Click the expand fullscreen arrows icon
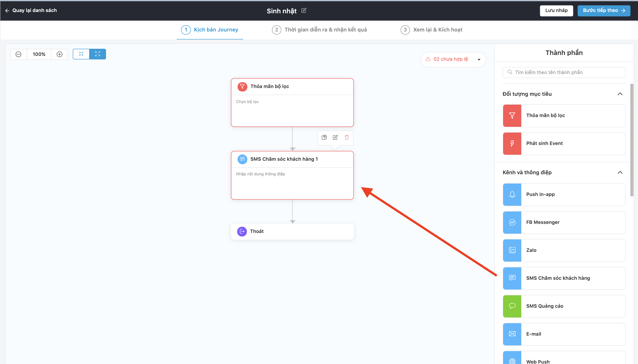Image resolution: width=638 pixels, height=364 pixels. point(98,54)
